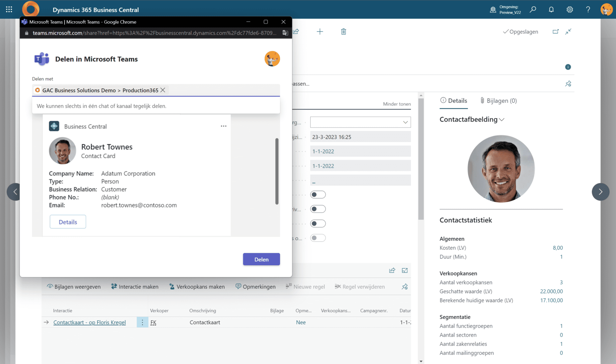Click the large contact picture in factbox

point(501,169)
